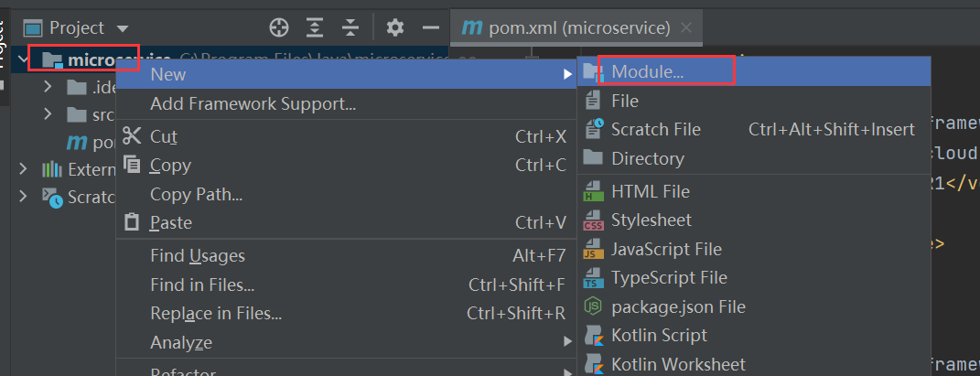
Task: Create a new Kotlin Worksheet
Action: pyautogui.click(x=754, y=363)
